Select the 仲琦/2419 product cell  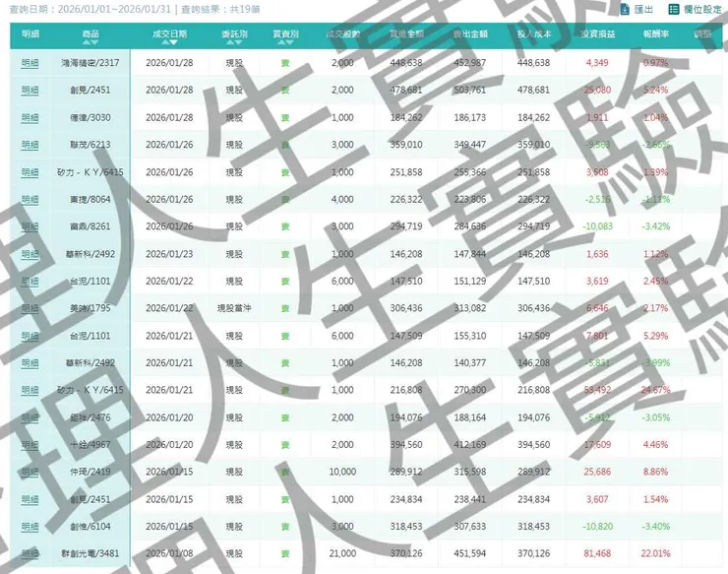91,472
